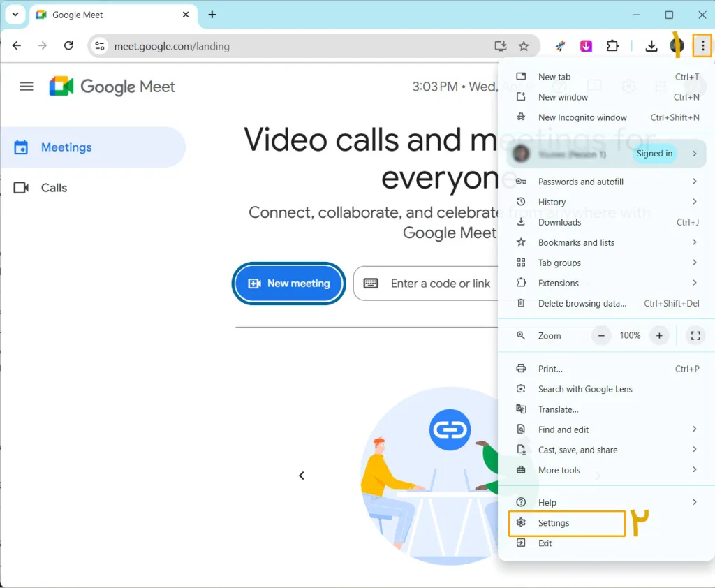The image size is (715, 588).
Task: Open Google Meet hamburger main menu
Action: pyautogui.click(x=27, y=86)
